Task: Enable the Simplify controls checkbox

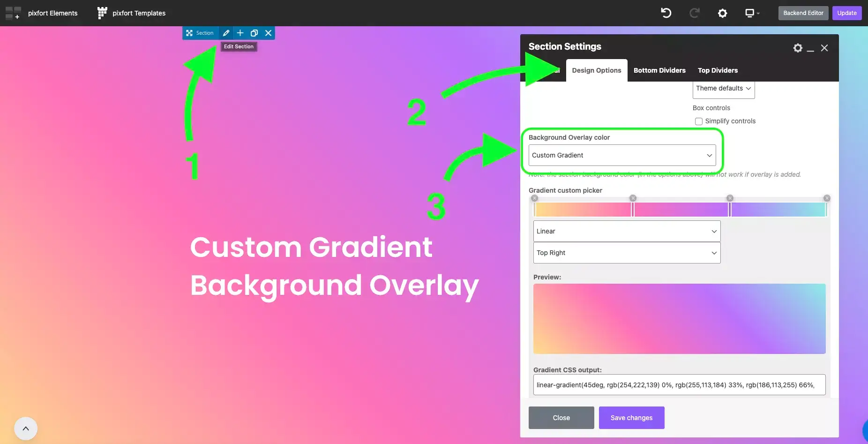Action: click(699, 121)
